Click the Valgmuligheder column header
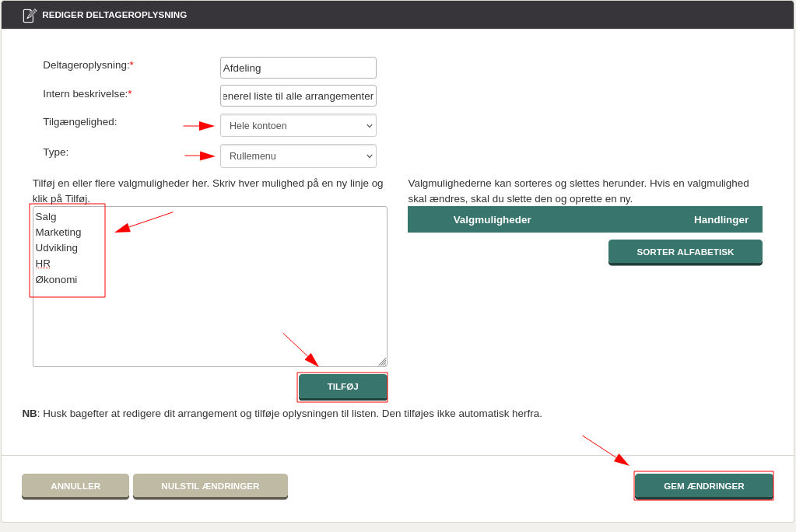The width and height of the screenshot is (796, 532). pyautogui.click(x=492, y=219)
